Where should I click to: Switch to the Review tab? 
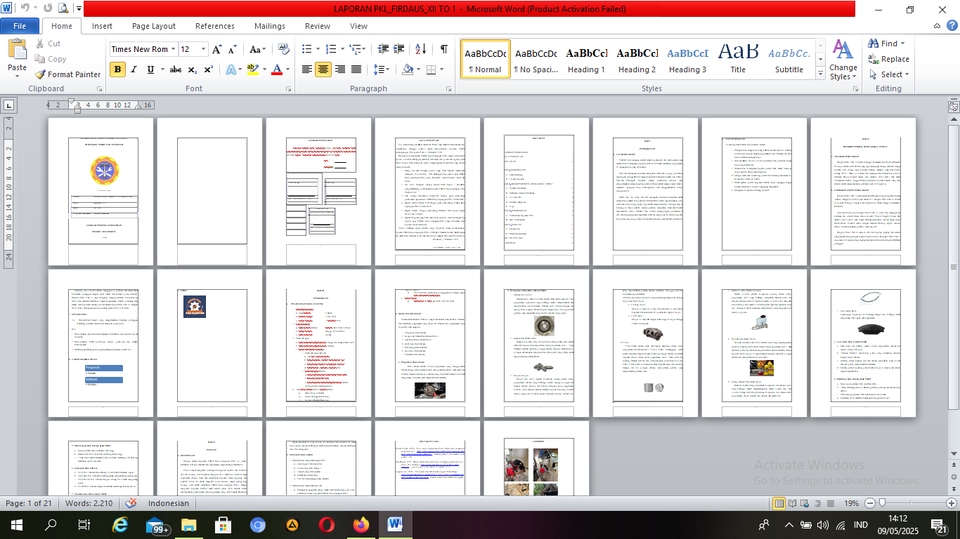pos(317,26)
